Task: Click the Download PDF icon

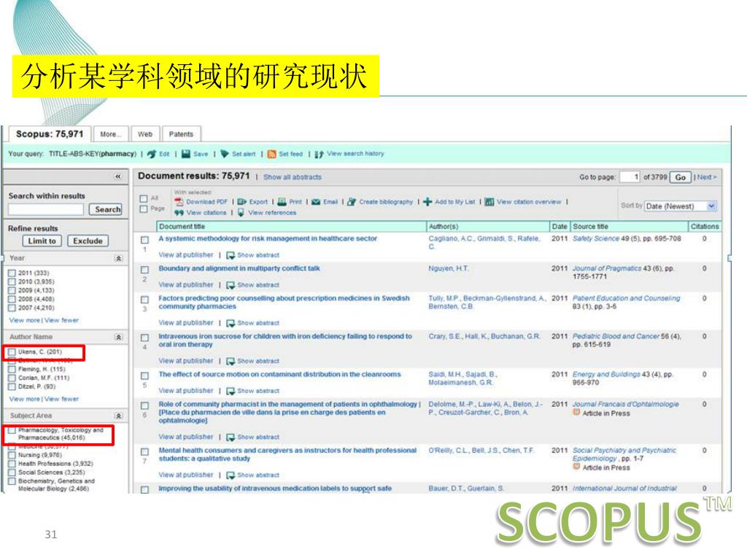Action: 179,202
